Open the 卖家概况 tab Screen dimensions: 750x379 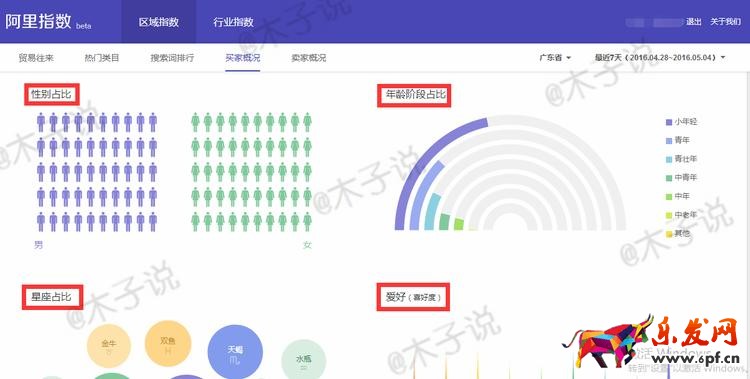pyautogui.click(x=309, y=58)
